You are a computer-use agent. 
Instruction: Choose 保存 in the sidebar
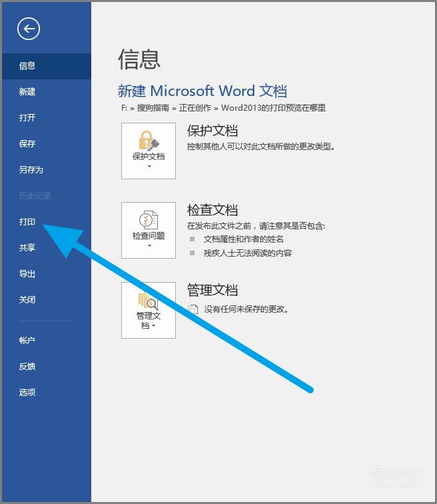point(47,144)
